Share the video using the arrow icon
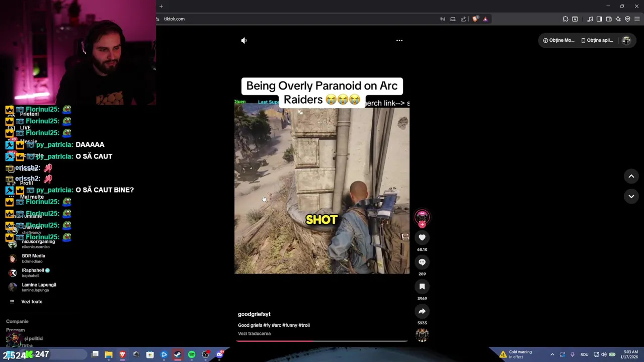Viewport: 644px width, 362px height. point(422,311)
